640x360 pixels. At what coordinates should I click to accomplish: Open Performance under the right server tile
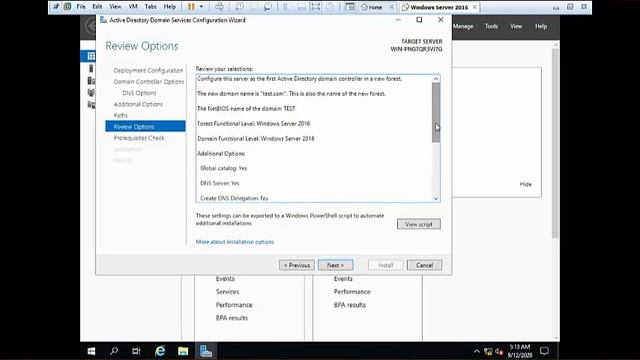(352, 292)
